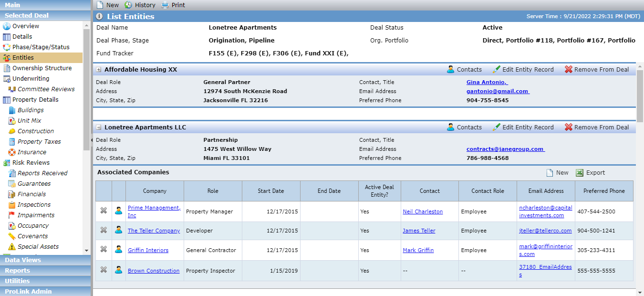Collapse the Lonetree Apartments LLC entity
The height and width of the screenshot is (296, 644).
99,127
